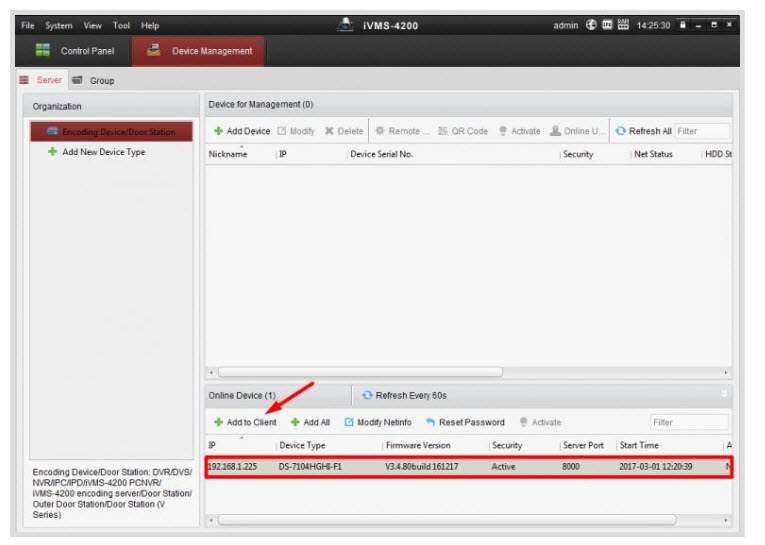The width and height of the screenshot is (765, 545).
Task: Open QR Code tool
Action: tap(463, 131)
